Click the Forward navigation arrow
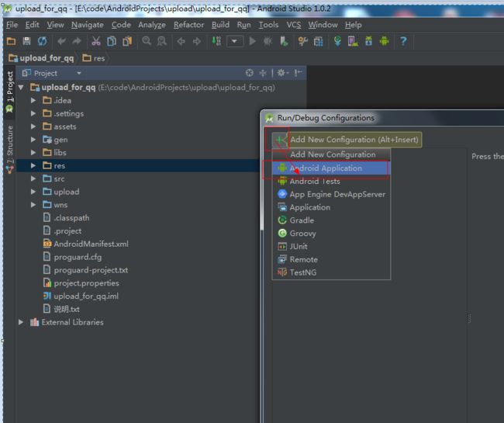The height and width of the screenshot is (423, 504). 197,41
